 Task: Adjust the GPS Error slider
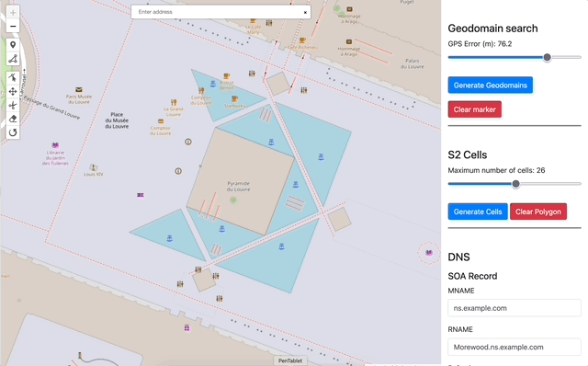(x=514, y=57)
